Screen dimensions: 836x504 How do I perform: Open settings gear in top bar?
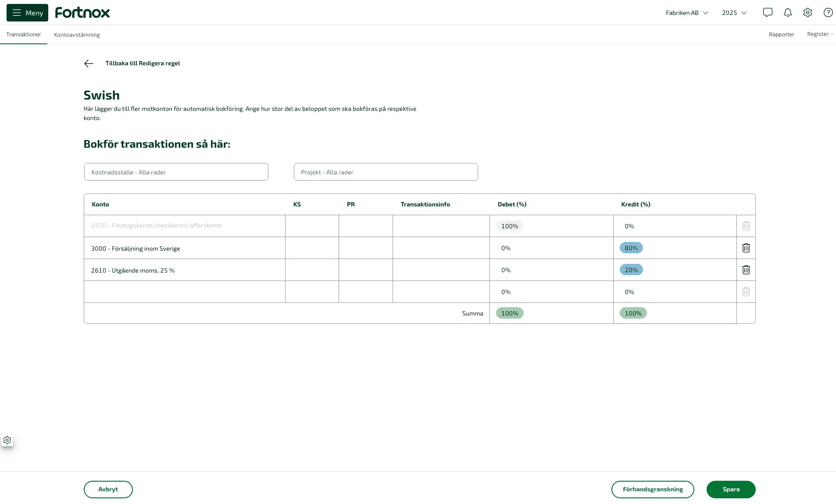click(x=807, y=13)
